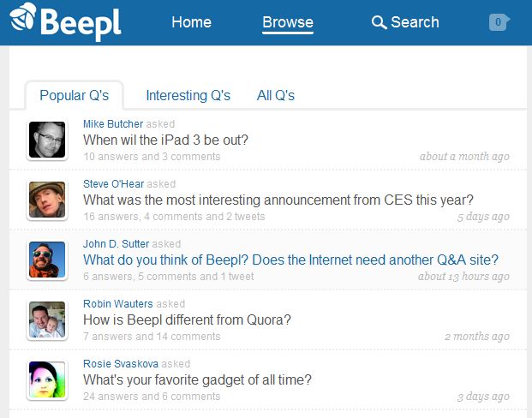Open Mike Butcher's avatar
Viewport: 532px width, 418px height.
pyautogui.click(x=47, y=140)
